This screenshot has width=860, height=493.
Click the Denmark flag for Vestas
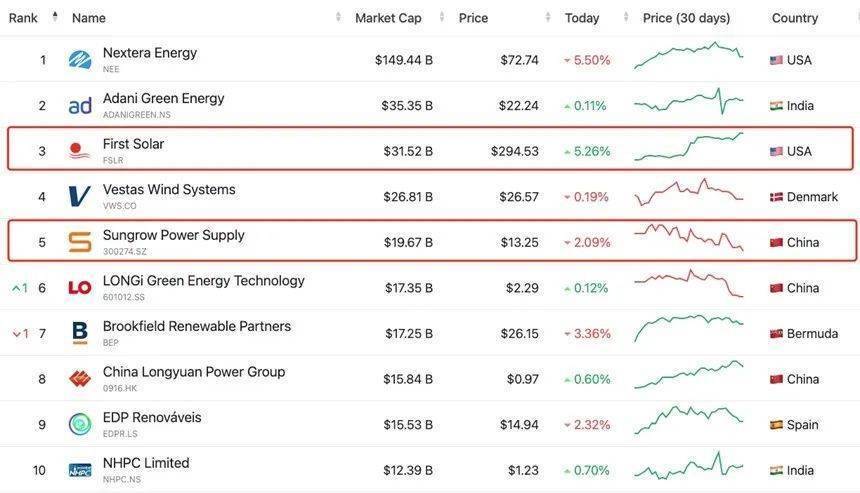[776, 197]
